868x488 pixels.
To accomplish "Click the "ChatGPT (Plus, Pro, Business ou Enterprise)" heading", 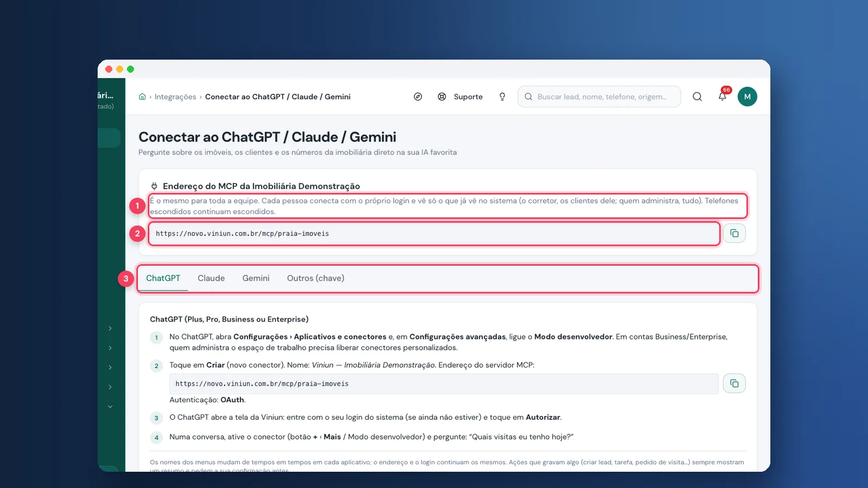I will coord(229,319).
